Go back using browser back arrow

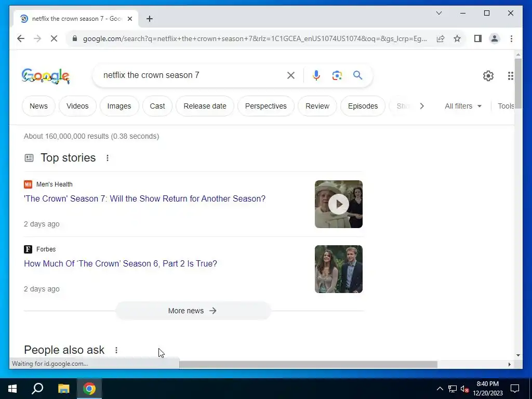pyautogui.click(x=21, y=38)
